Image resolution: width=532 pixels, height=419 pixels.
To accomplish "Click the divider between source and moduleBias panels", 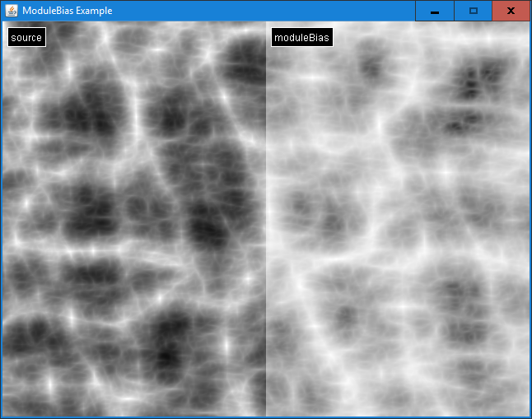I will 266,222.
